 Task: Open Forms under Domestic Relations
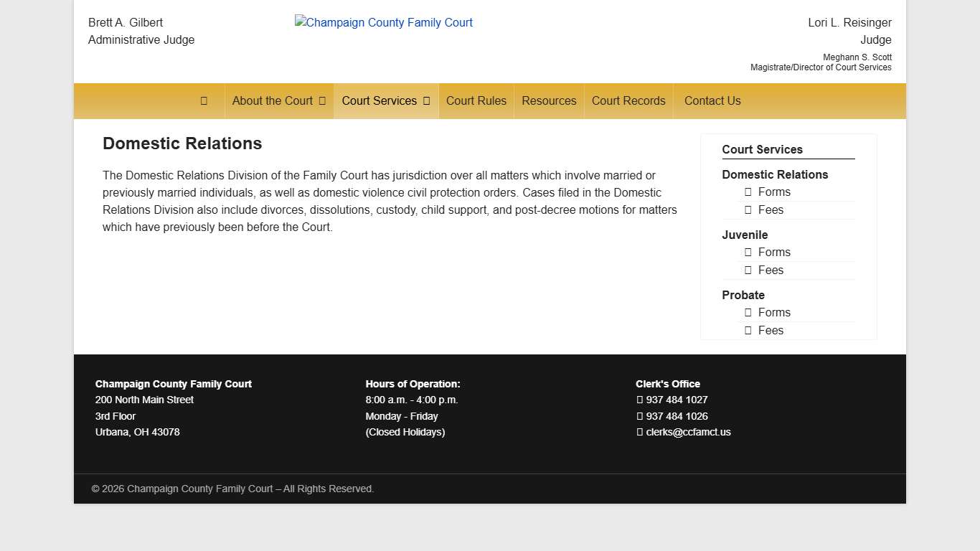pos(773,192)
